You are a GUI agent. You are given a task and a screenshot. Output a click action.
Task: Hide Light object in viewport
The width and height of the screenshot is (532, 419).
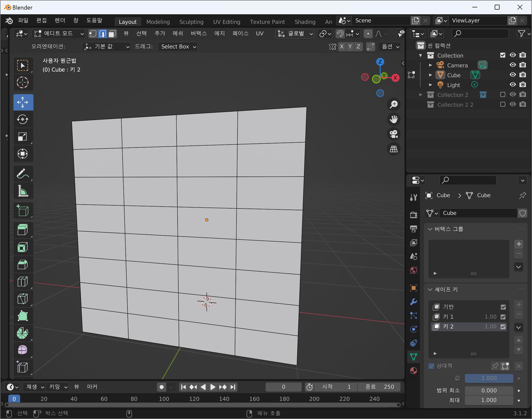tap(513, 85)
